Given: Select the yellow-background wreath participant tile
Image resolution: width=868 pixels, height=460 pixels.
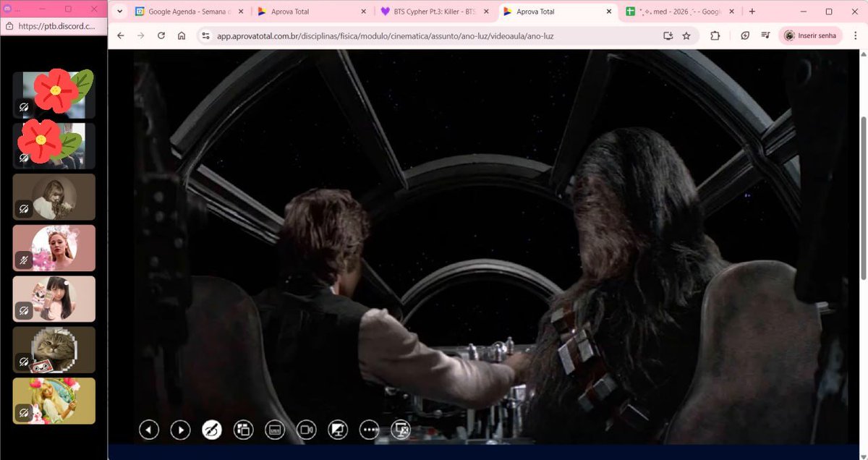Looking at the screenshot, I should (x=54, y=401).
